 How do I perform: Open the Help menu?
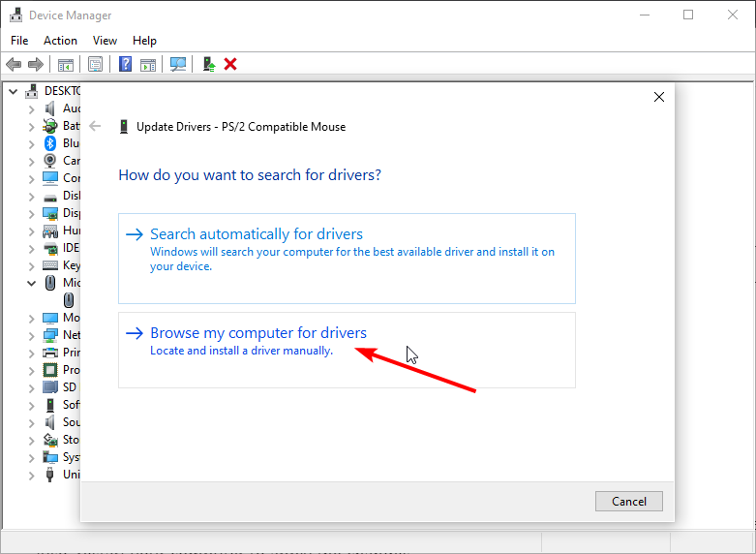point(144,41)
